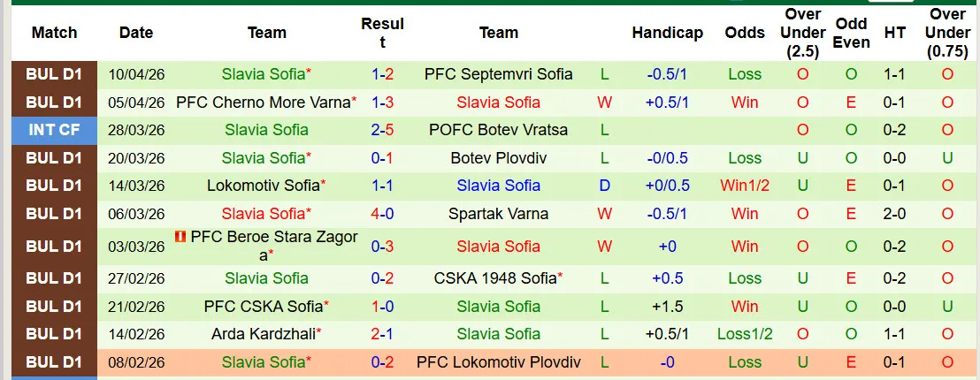The image size is (980, 380).
Task: Click the 08/02/26 date cell
Action: 136,362
